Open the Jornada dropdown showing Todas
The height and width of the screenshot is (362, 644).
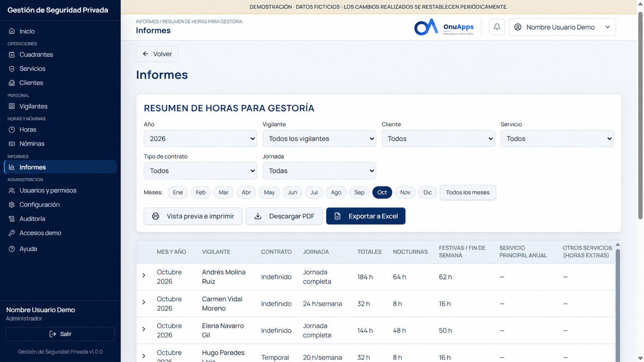coord(319,171)
